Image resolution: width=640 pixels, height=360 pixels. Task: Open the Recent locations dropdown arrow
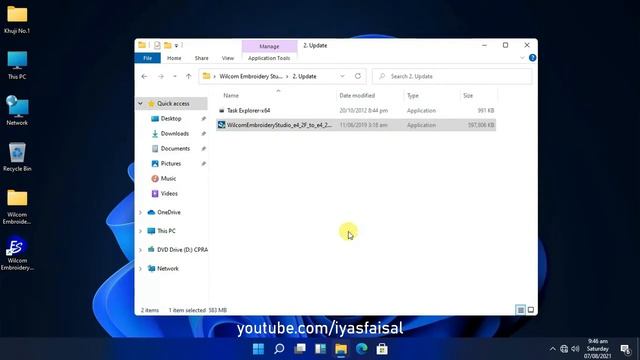(175, 76)
